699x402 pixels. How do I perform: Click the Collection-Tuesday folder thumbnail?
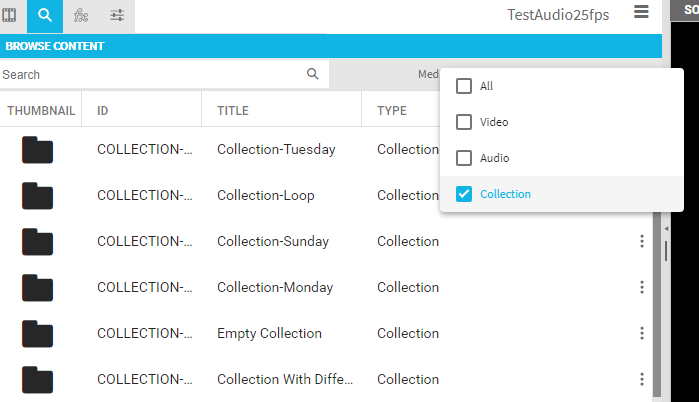pyautogui.click(x=37, y=150)
